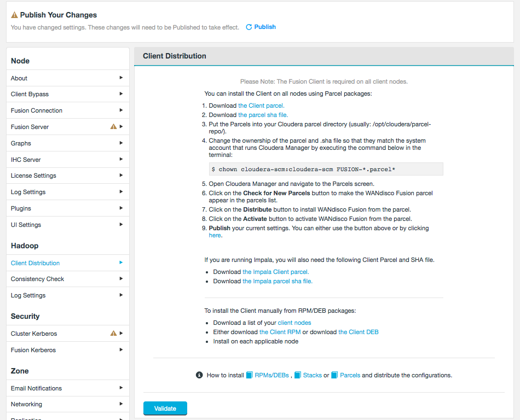Expand the Email Notifications row arrow
This screenshot has height=420, width=520.
[x=121, y=388]
